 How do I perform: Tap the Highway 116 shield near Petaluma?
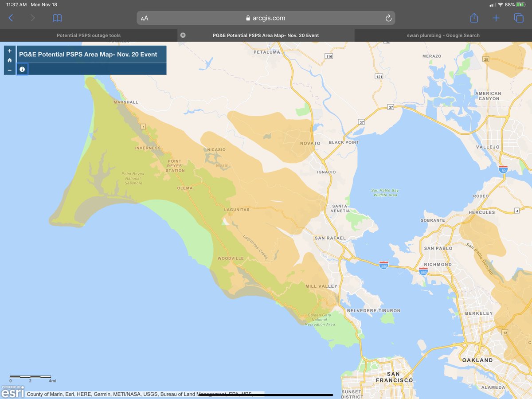[329, 56]
